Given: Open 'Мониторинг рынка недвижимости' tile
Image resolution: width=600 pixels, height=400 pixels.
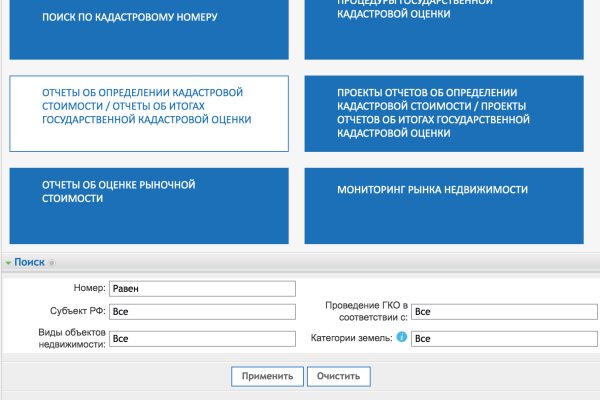Looking at the screenshot, I should pos(452,204).
